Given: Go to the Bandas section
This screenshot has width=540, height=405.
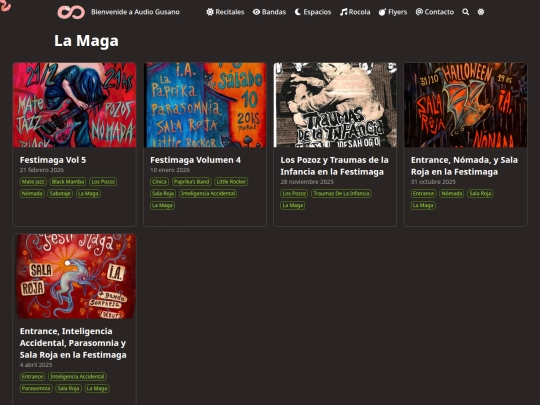Looking at the screenshot, I should (x=269, y=12).
